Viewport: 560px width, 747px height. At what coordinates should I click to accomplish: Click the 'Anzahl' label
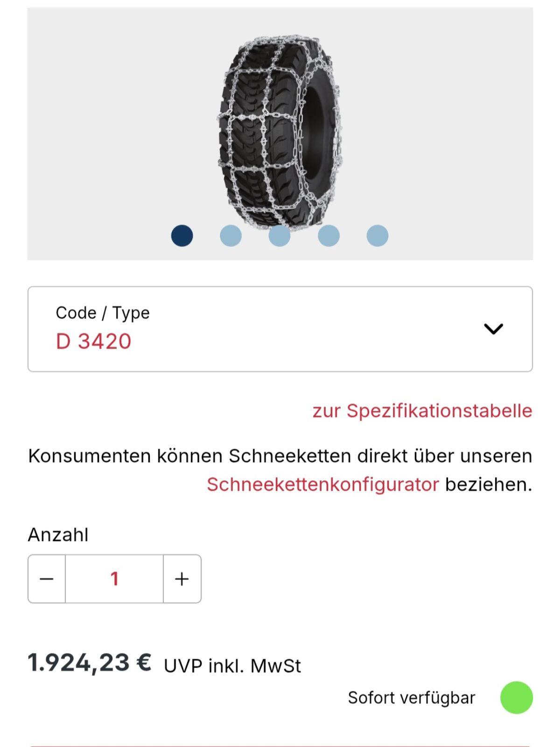tap(58, 535)
